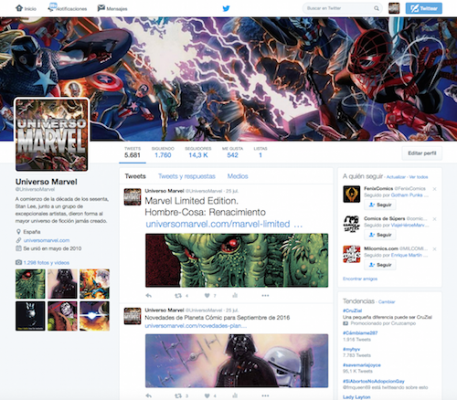The height and width of the screenshot is (400, 457).
Task: Click Ver todos in A quién seguir
Action: coord(418,177)
